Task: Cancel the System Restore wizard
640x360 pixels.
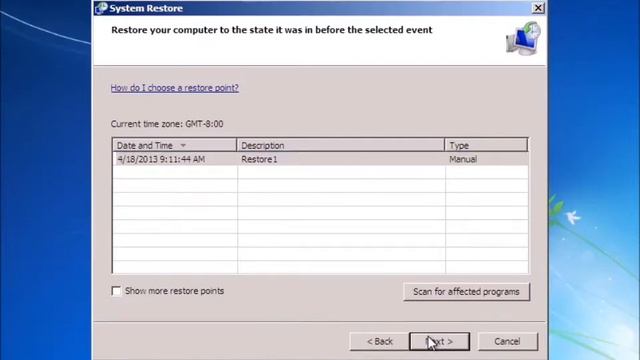Action: (x=507, y=341)
